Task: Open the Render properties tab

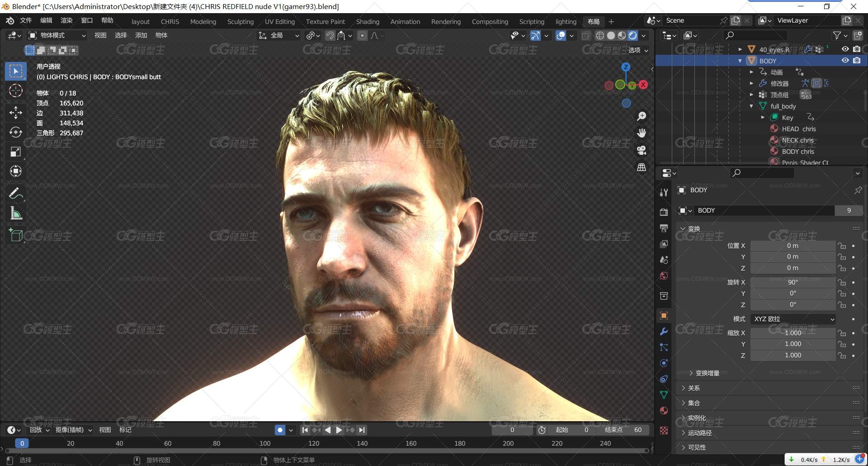Action: [664, 212]
